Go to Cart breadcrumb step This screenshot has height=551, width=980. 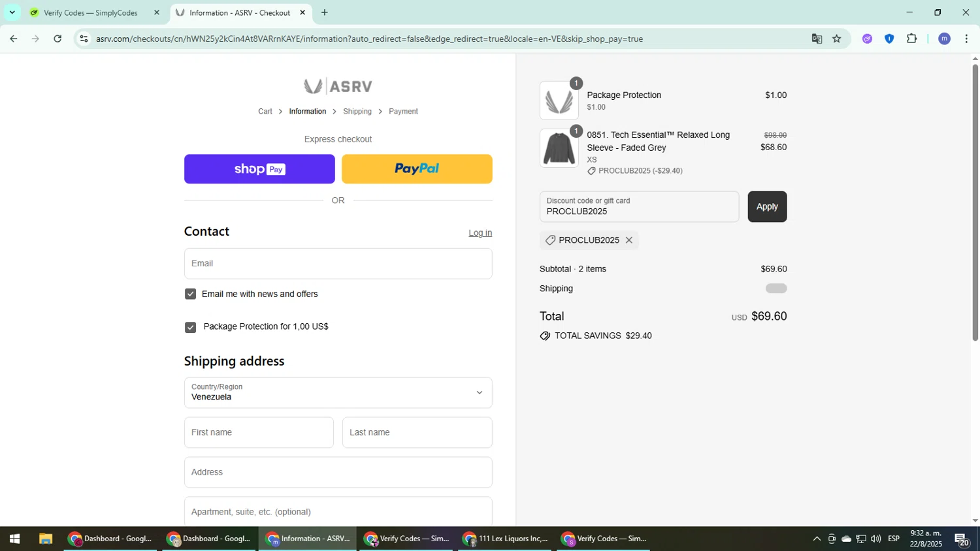tap(265, 112)
